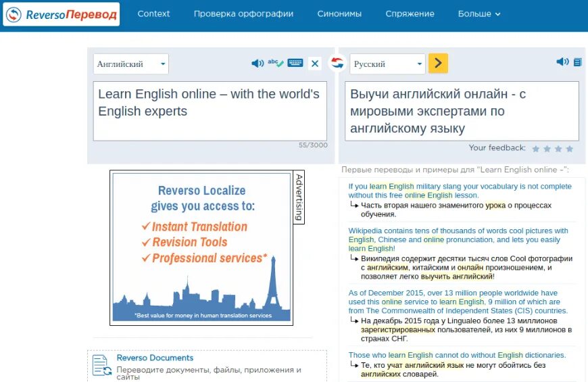Open the December 2015 example sentence
The width and height of the screenshot is (588, 382).
point(458,302)
